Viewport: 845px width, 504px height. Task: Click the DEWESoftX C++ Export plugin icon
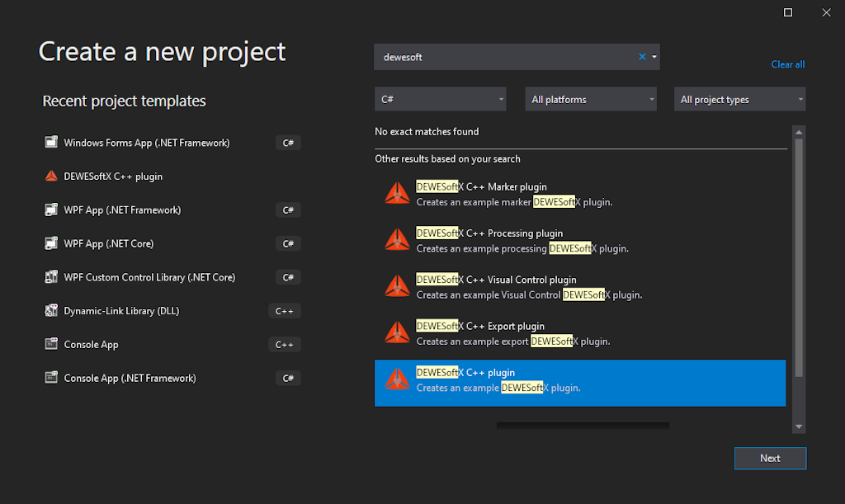click(x=397, y=332)
